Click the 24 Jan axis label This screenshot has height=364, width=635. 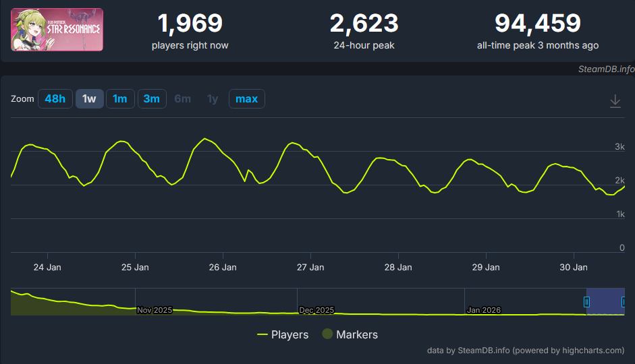[x=47, y=268]
